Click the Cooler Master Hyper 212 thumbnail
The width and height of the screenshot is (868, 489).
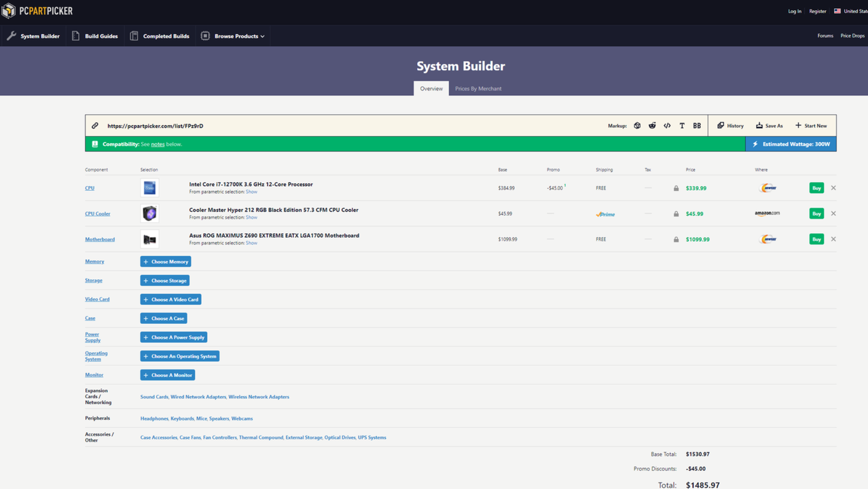click(x=149, y=213)
